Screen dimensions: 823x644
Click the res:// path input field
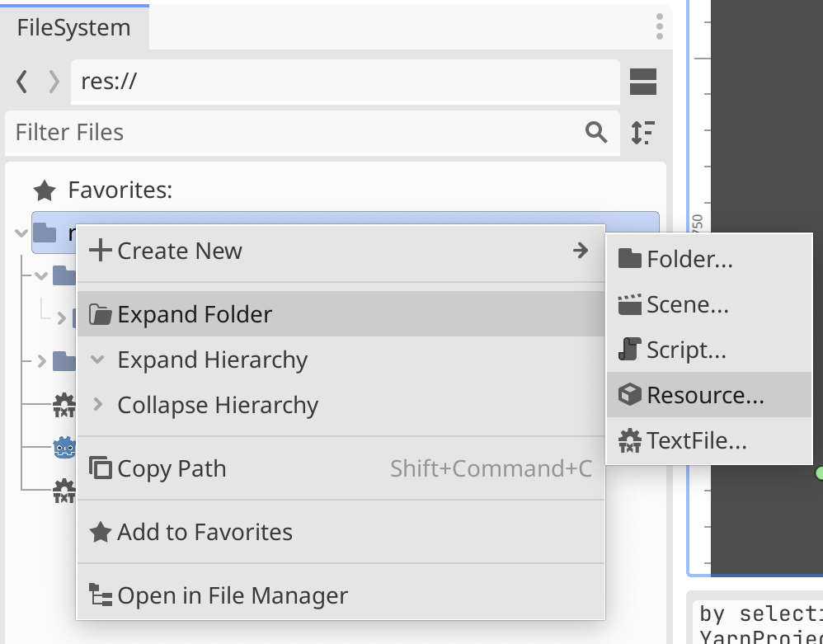pyautogui.click(x=345, y=82)
